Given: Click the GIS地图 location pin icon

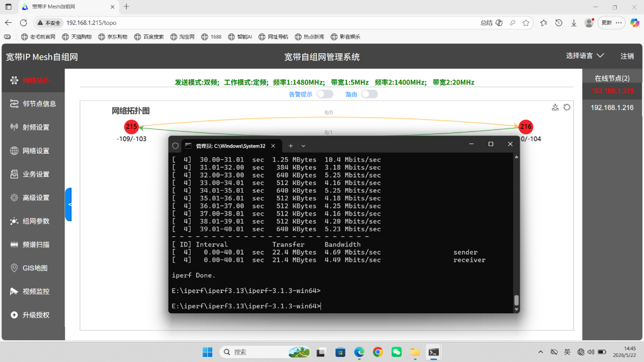Looking at the screenshot, I should [14, 268].
